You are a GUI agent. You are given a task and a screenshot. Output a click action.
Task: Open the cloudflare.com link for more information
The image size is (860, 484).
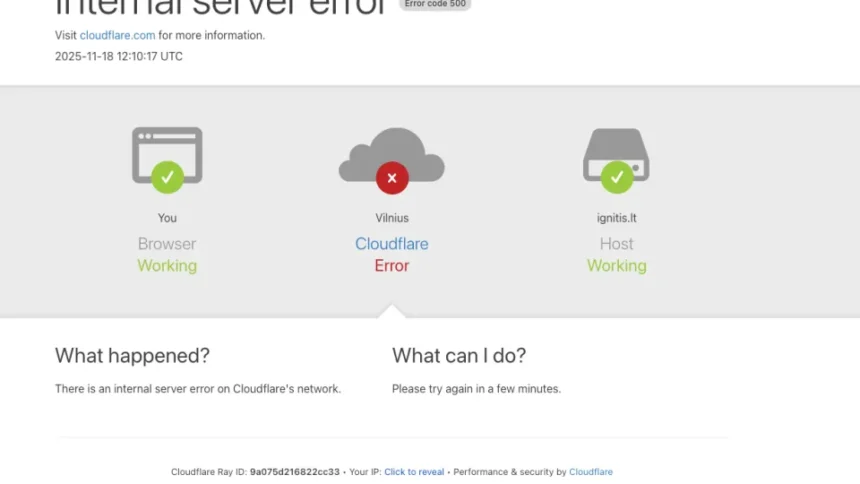(117, 35)
